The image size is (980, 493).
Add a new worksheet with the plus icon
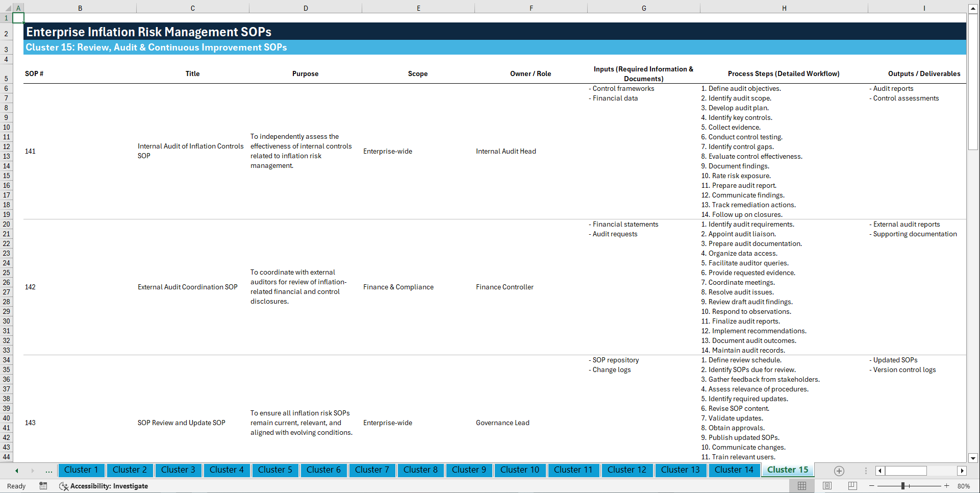[x=838, y=471]
